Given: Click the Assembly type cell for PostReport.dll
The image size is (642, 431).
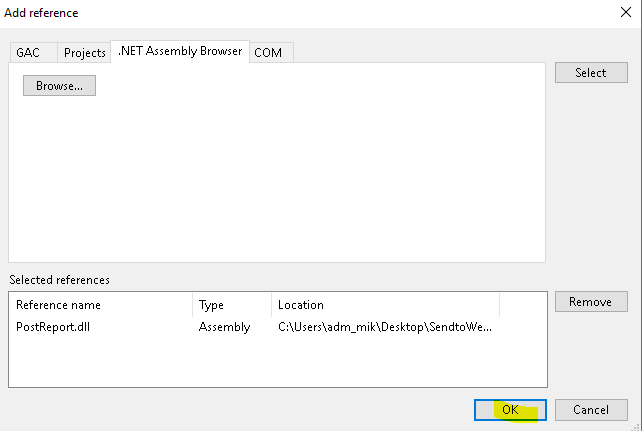Looking at the screenshot, I should click(224, 327).
